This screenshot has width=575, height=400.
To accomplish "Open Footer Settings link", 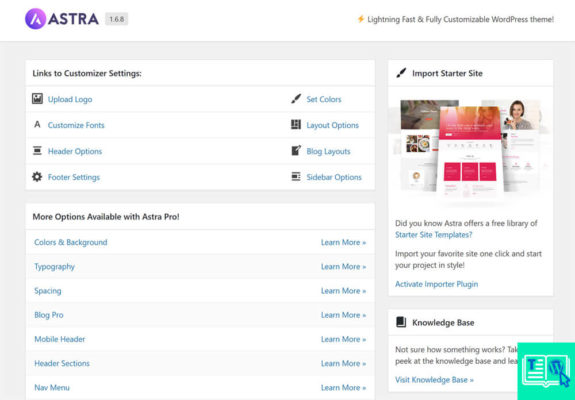I will click(x=74, y=177).
